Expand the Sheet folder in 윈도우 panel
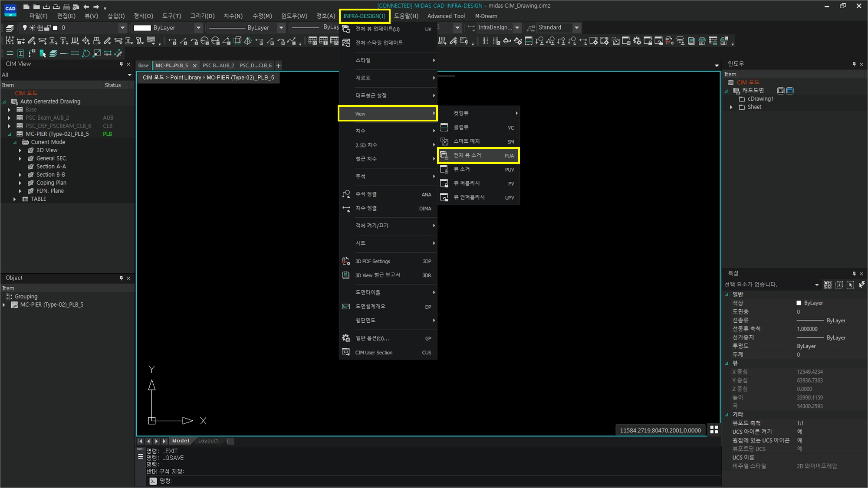 click(731, 107)
